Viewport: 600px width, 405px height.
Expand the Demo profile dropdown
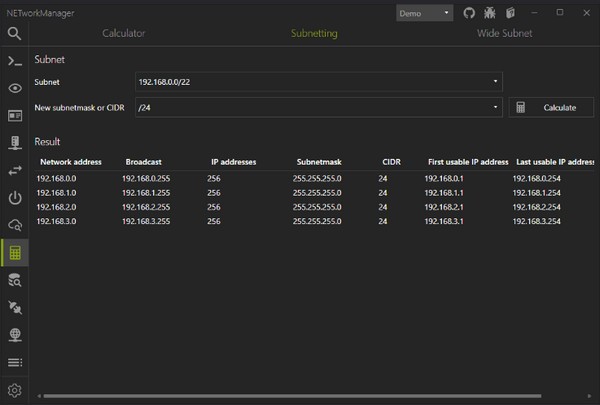tap(424, 13)
